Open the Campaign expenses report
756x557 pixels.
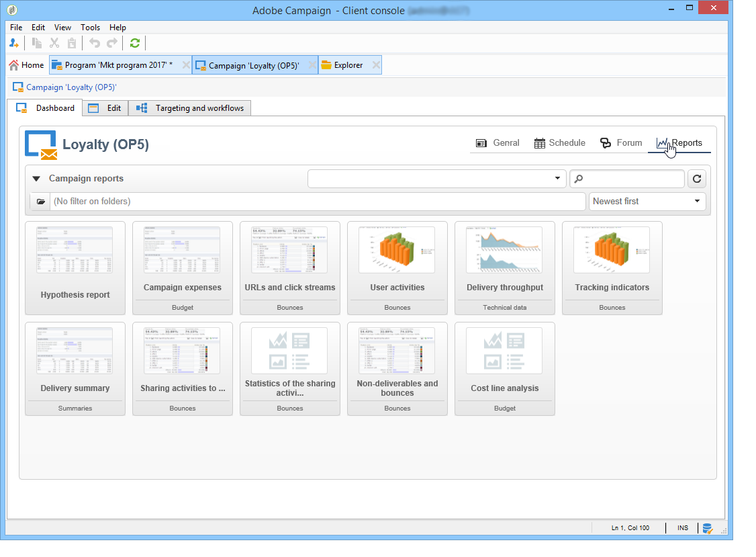(183, 268)
